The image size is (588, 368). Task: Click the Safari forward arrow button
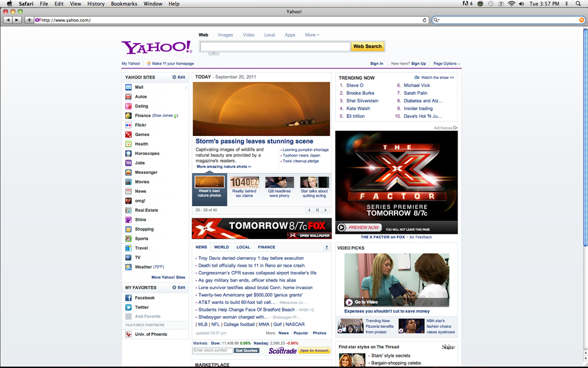[x=17, y=20]
